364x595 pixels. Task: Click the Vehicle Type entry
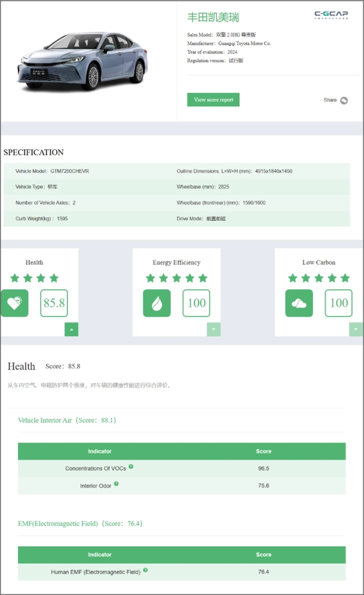point(37,187)
